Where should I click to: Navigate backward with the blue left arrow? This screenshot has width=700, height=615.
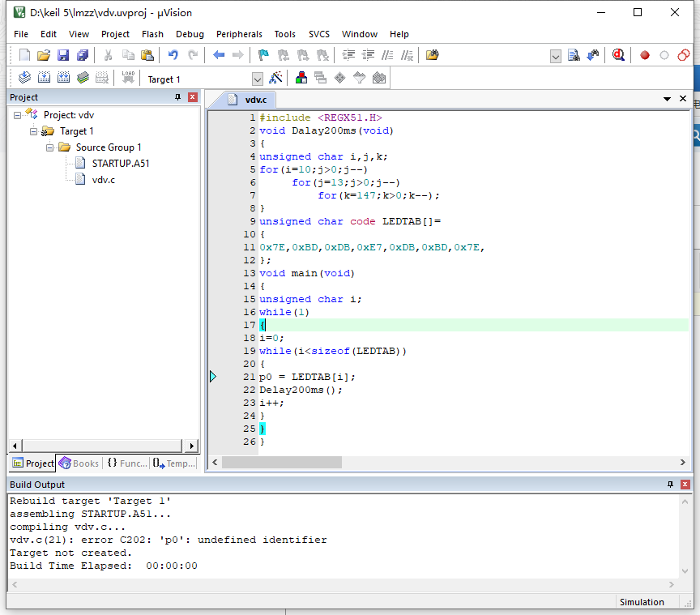218,55
